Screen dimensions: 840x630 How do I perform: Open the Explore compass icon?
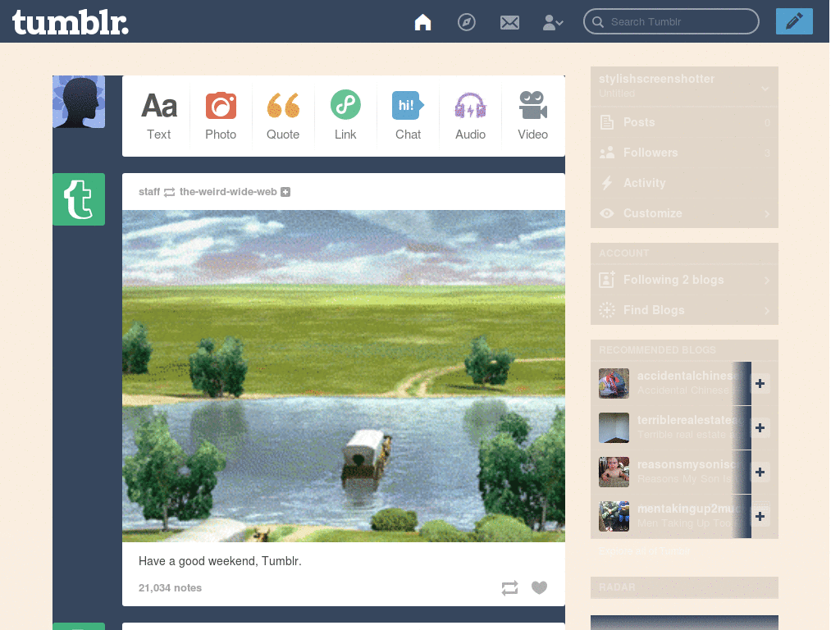466,22
